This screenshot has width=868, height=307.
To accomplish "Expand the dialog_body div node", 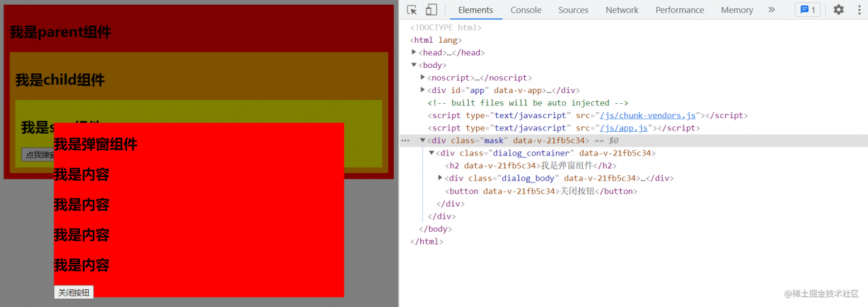I will point(441,178).
